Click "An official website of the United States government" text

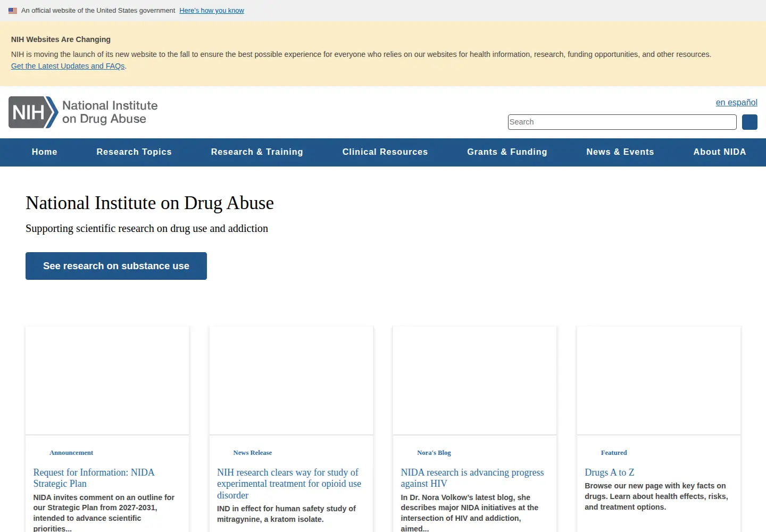[98, 11]
